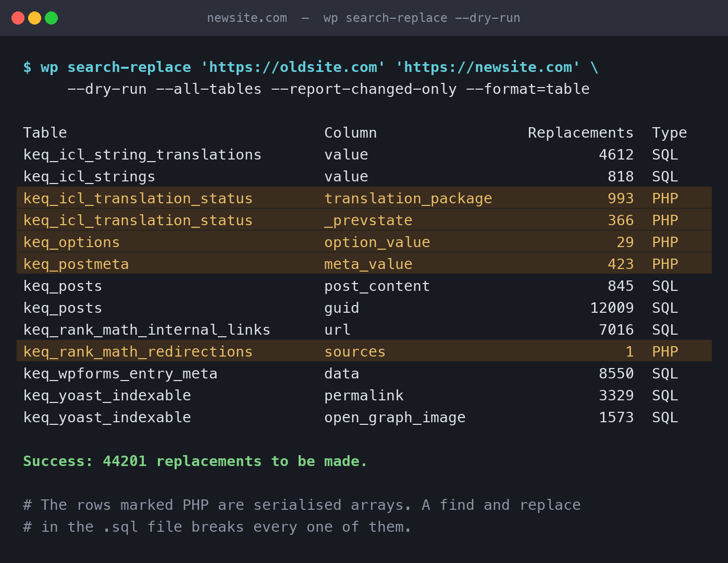The image size is (728, 563).
Task: Click the replacement count 3329
Action: tap(616, 396)
